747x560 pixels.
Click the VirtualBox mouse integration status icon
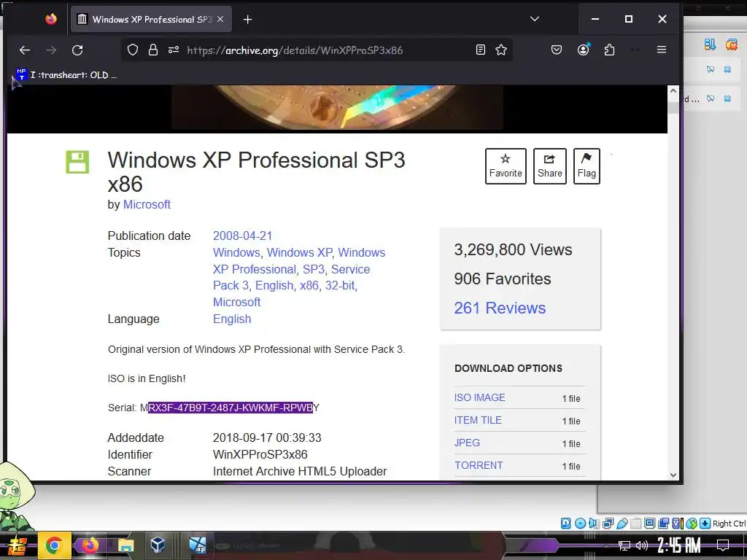click(692, 524)
